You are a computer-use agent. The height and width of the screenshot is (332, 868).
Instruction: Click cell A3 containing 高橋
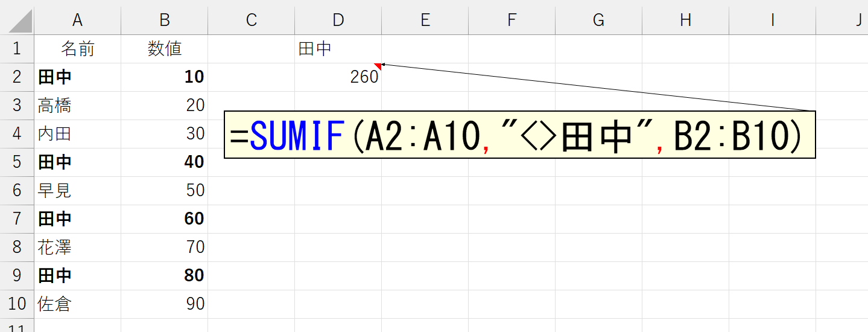[x=77, y=106]
